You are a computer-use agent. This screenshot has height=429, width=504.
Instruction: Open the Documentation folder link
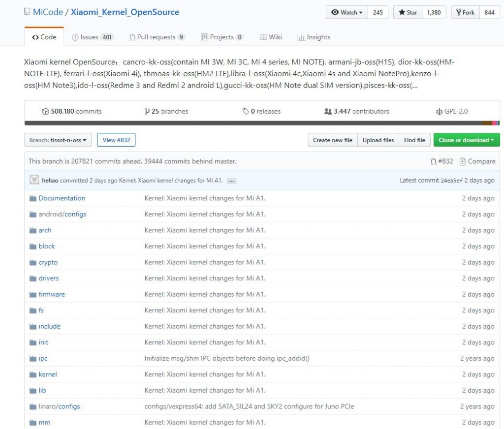[x=62, y=198]
